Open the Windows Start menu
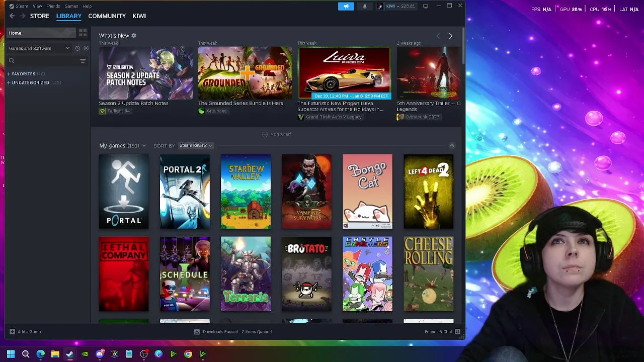This screenshot has width=644, height=362. 11,354
